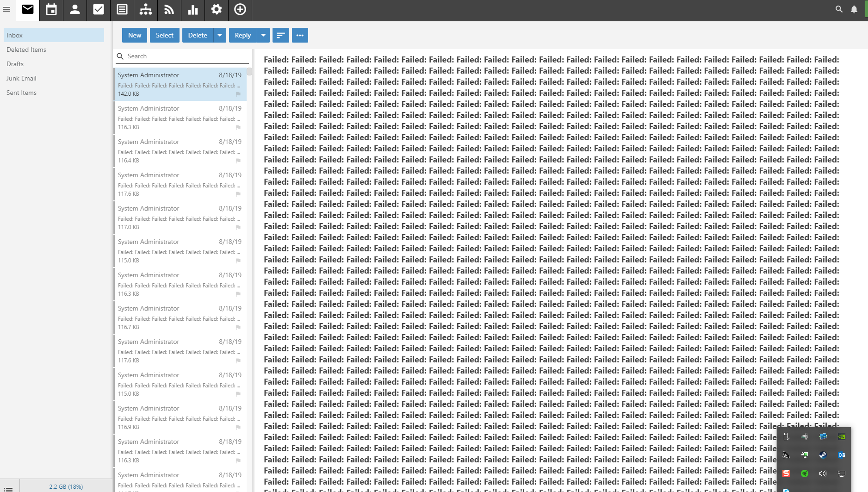This screenshot has height=492, width=868.
Task: Click the Search messages field
Action: 185,56
